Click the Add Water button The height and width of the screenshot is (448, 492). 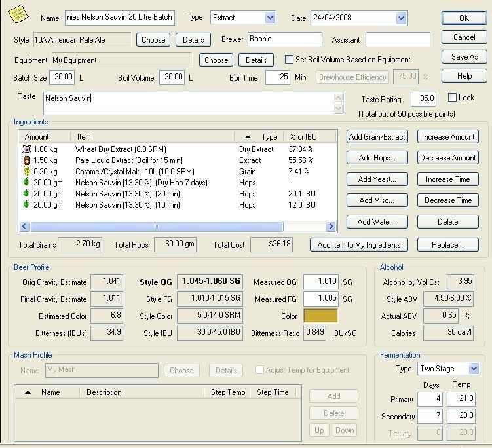377,222
